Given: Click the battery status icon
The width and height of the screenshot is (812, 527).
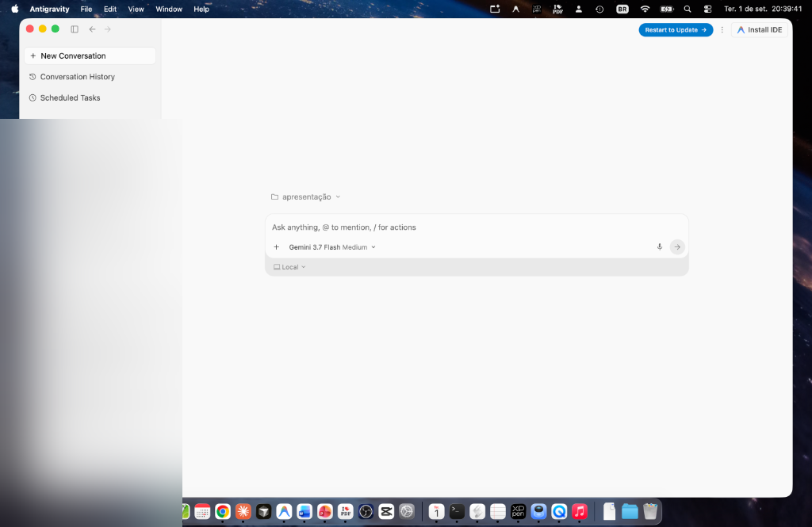Looking at the screenshot, I should point(666,9).
